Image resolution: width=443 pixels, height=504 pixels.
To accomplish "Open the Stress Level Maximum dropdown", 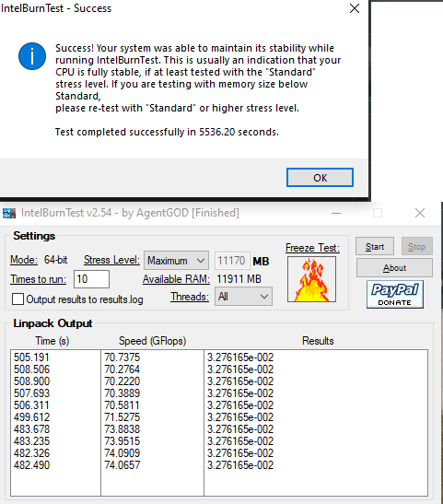I will tap(176, 261).
